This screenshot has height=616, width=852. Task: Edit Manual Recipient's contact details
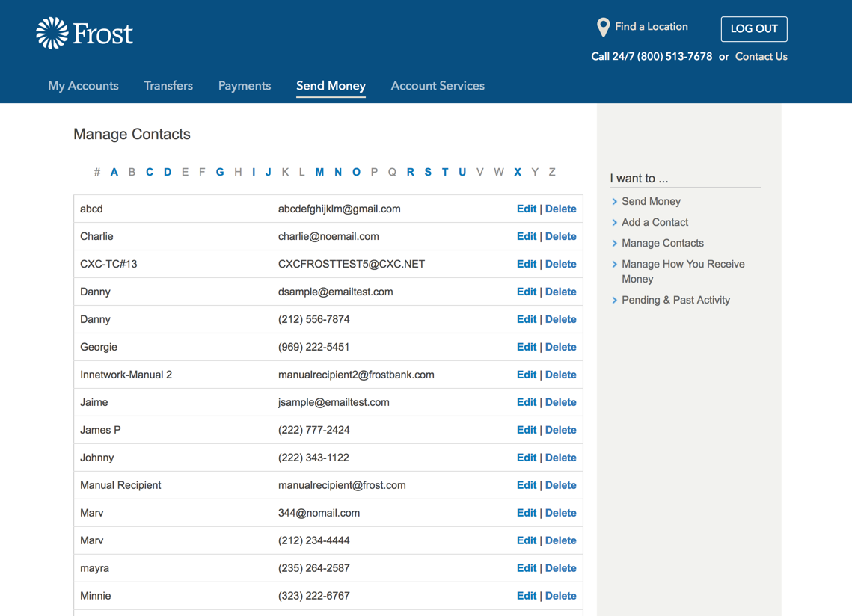[x=527, y=485]
